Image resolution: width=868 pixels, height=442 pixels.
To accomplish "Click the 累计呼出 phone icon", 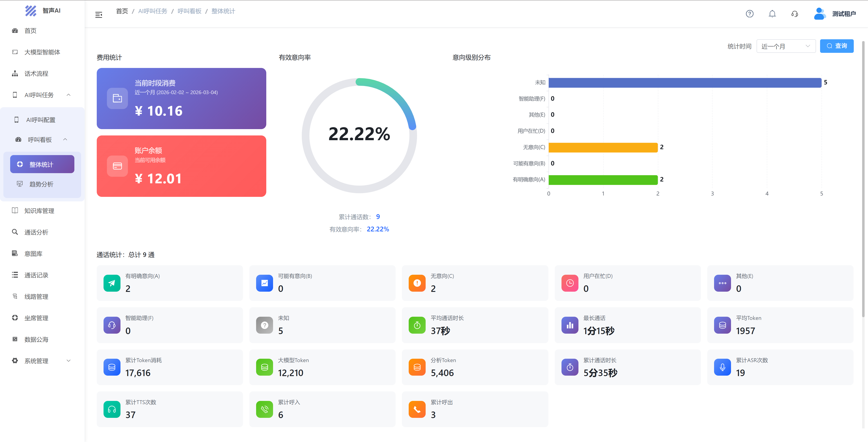I will point(417,409).
